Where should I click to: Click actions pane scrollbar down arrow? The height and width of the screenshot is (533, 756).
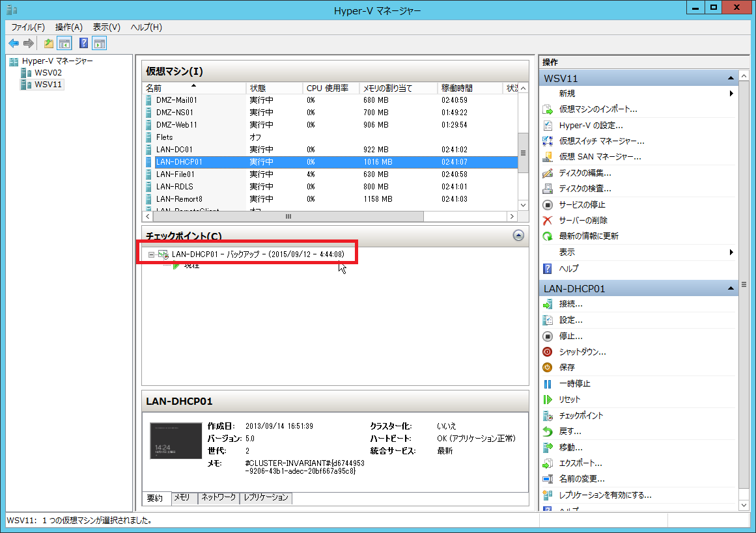pos(744,505)
